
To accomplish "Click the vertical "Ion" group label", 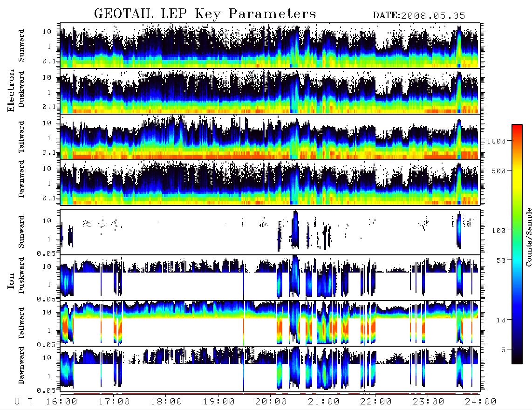I will tap(11, 280).
